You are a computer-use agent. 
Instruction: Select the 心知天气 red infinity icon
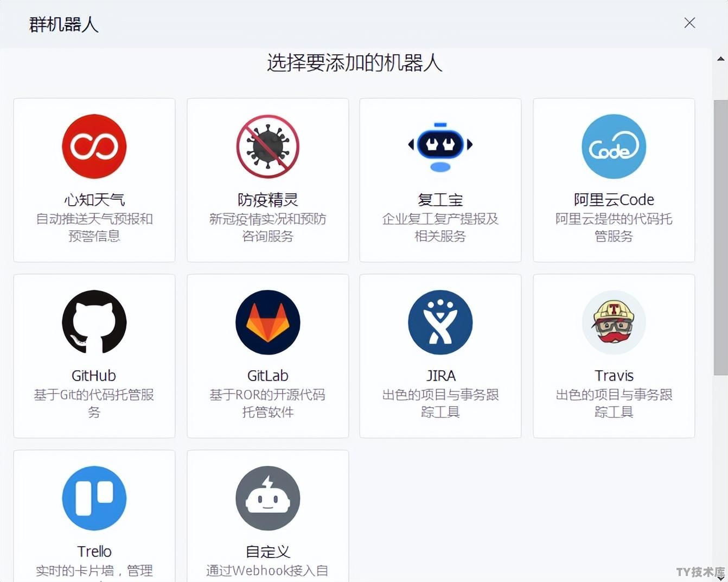click(x=94, y=147)
